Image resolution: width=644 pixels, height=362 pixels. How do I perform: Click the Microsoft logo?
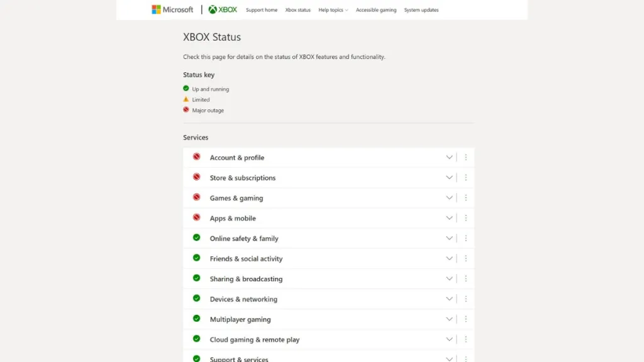[172, 9]
